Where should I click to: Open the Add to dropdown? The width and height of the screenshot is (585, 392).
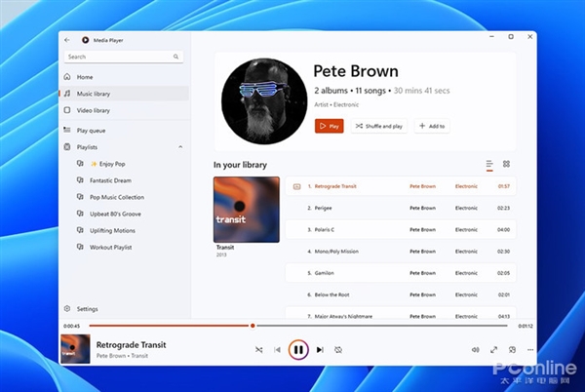pos(432,126)
